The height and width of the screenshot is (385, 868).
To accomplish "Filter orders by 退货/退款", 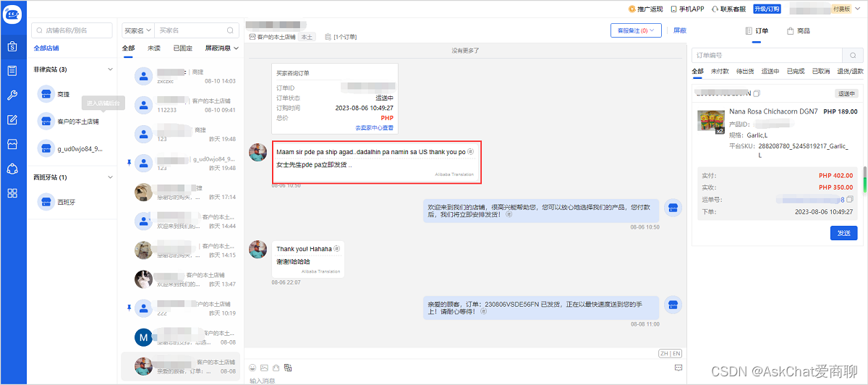I will point(850,71).
